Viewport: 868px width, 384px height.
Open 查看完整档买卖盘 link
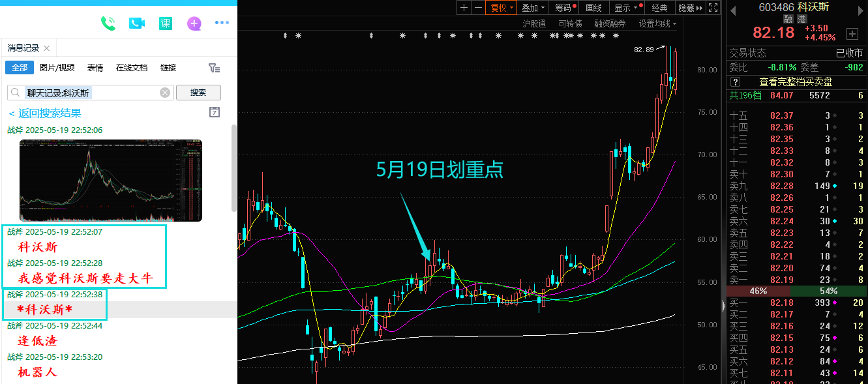click(x=796, y=81)
